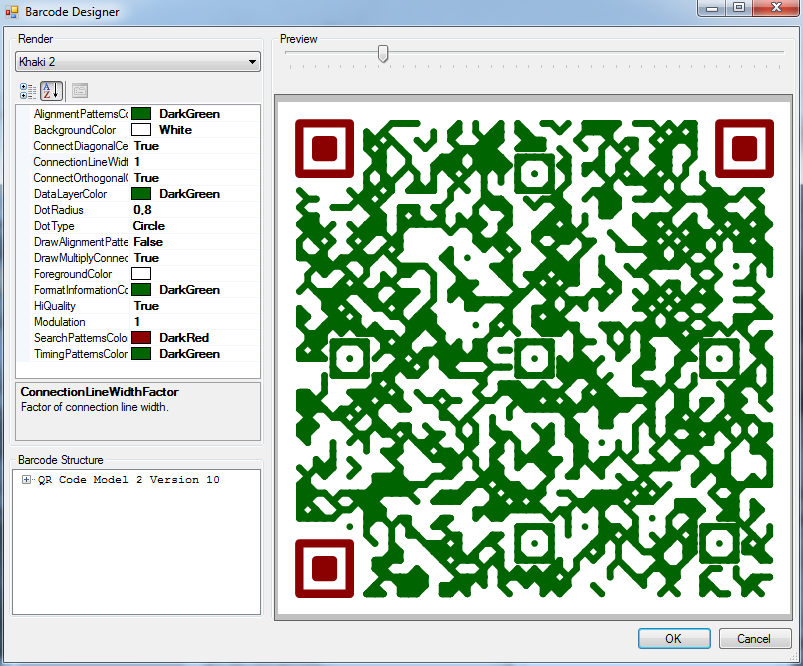
Task: Select the DrawMultiplyConnected True value
Action: pyautogui.click(x=146, y=258)
